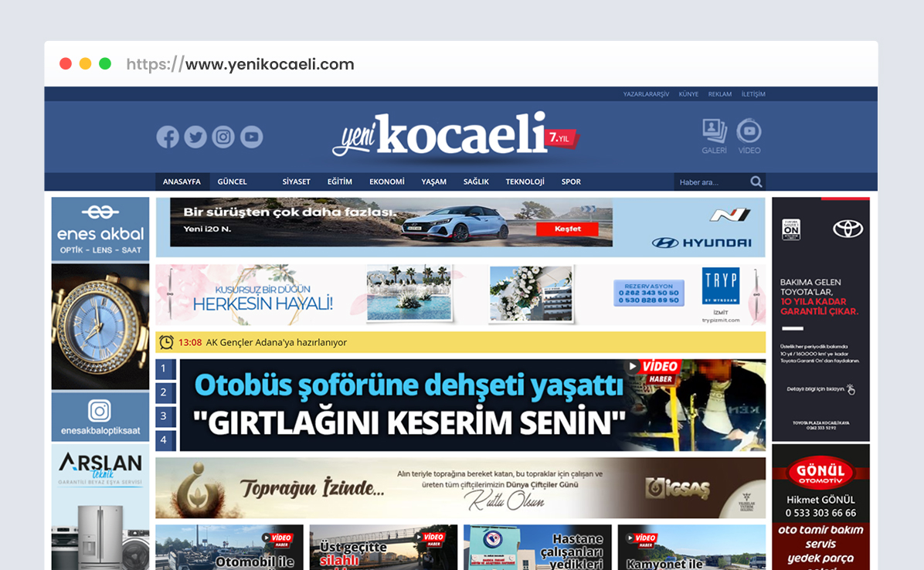Click the clock icon beside breaking news
Viewport: 924px width, 570px height.
tap(166, 342)
